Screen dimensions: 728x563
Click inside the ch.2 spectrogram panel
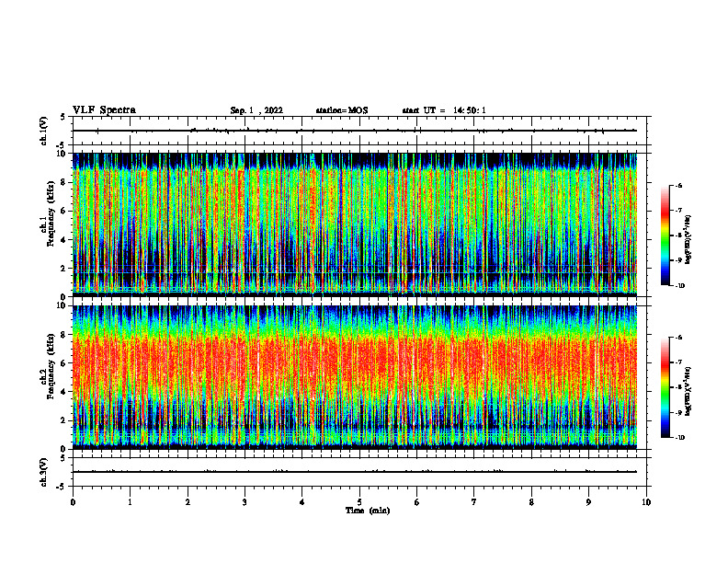coord(355,377)
